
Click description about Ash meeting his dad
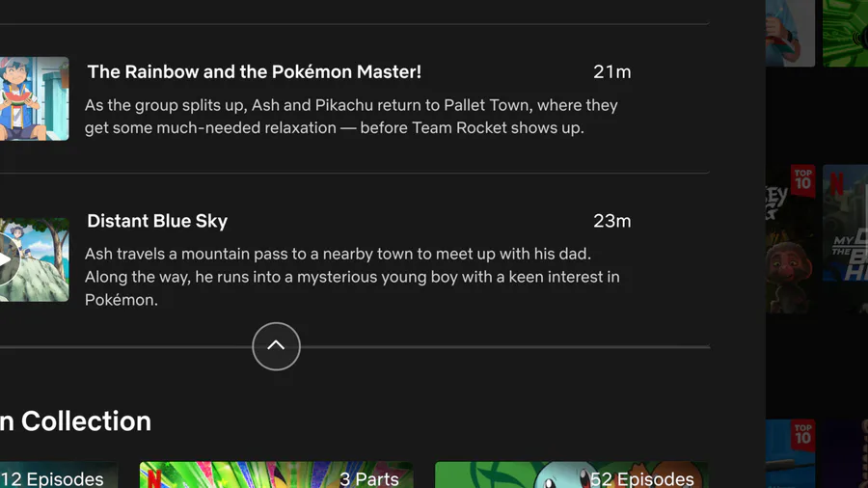click(352, 277)
